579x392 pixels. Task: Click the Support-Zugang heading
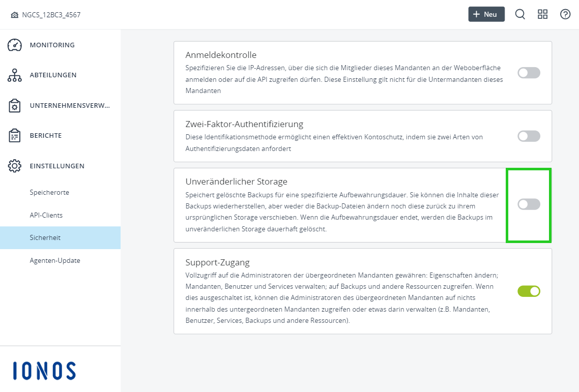click(217, 262)
